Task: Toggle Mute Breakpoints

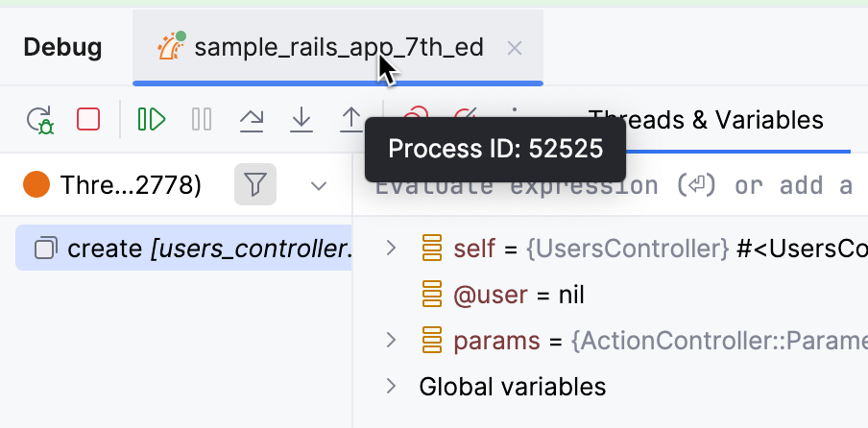Action: click(466, 115)
